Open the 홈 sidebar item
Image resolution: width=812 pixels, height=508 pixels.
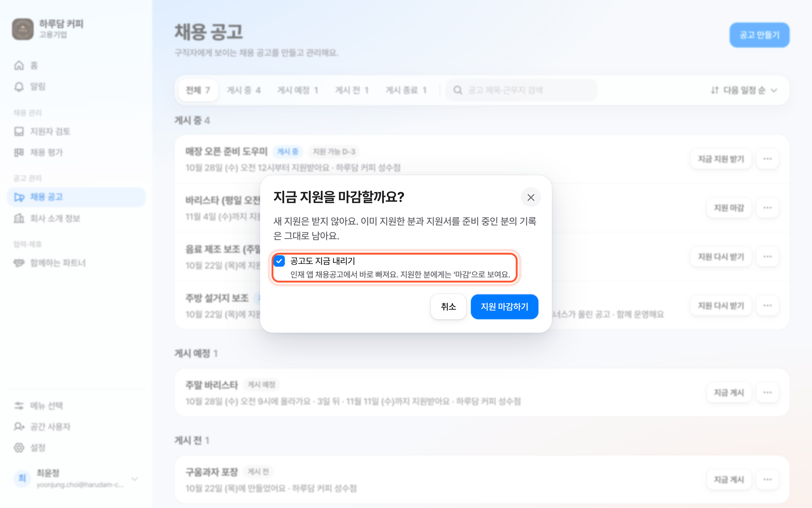[76, 65]
